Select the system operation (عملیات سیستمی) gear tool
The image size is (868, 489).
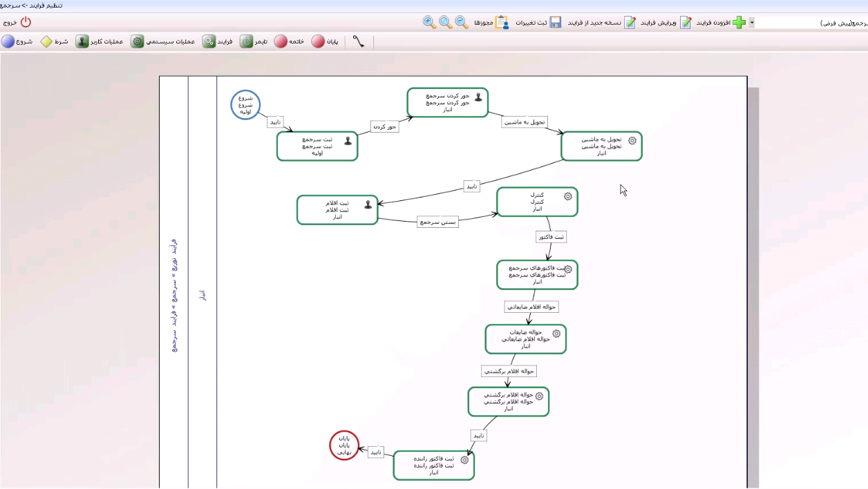pyautogui.click(x=138, y=42)
